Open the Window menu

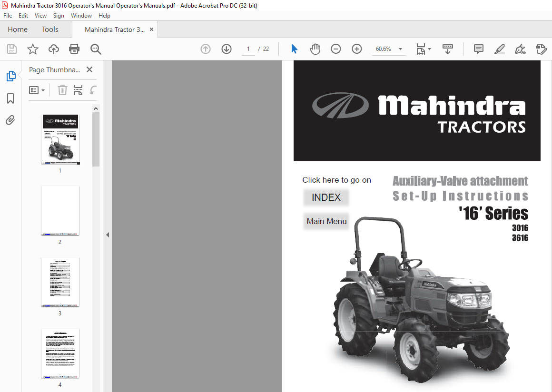tap(81, 16)
